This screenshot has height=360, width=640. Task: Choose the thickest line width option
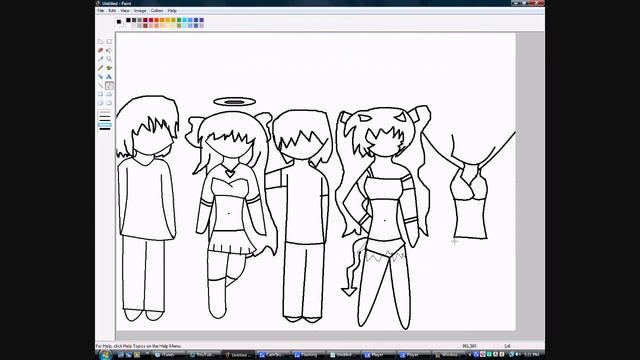pos(105,129)
